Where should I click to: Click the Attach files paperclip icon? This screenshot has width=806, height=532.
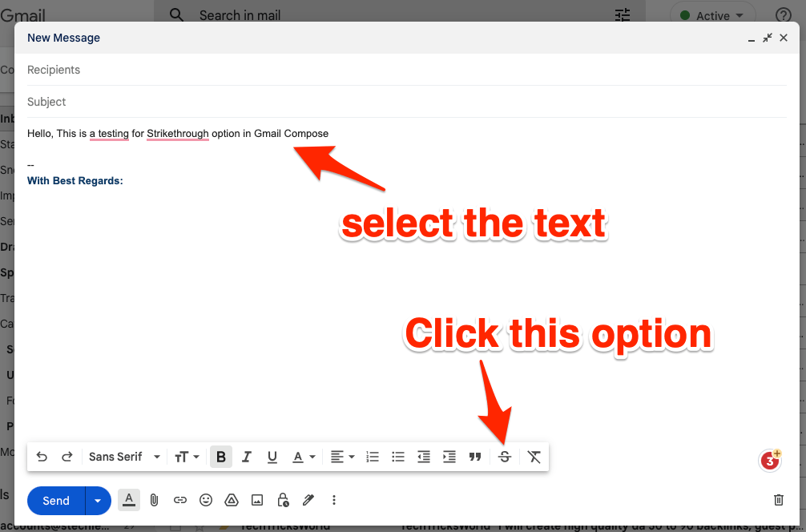click(154, 500)
